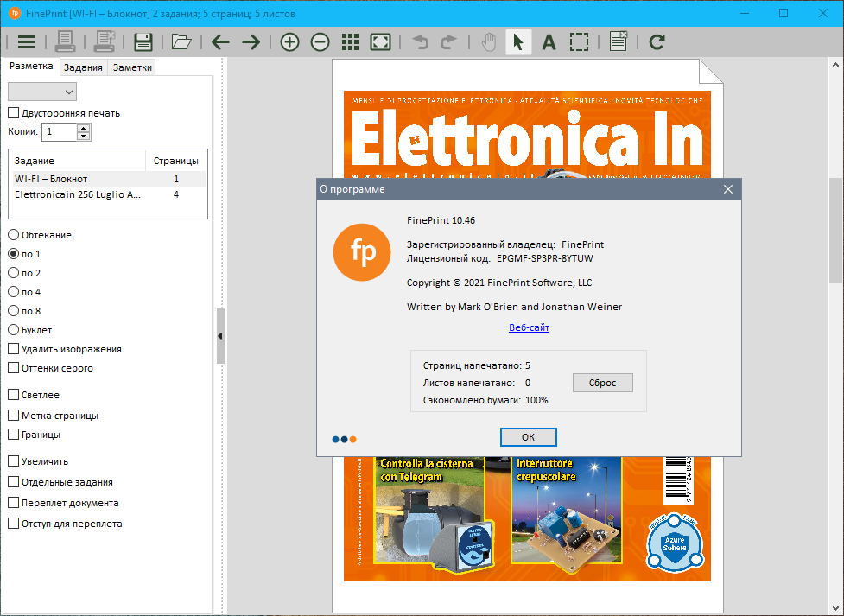Switch to the Задания tab
Viewport: 844px width, 616px height.
(83, 67)
